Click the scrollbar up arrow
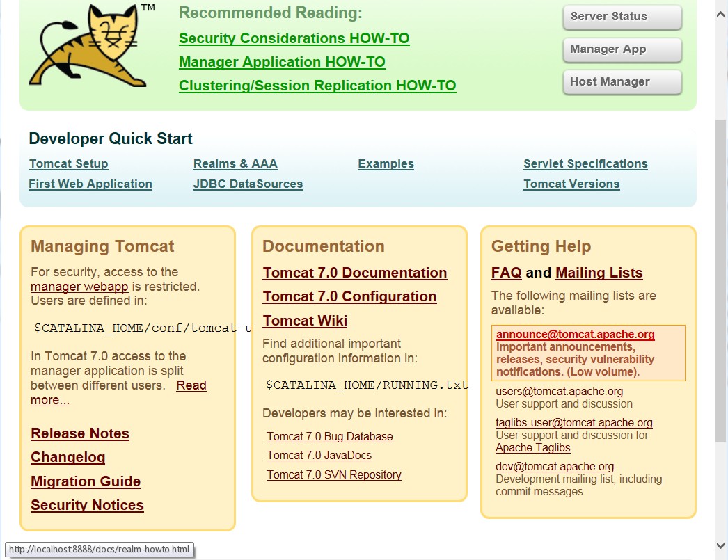728x560 pixels. click(721, 15)
